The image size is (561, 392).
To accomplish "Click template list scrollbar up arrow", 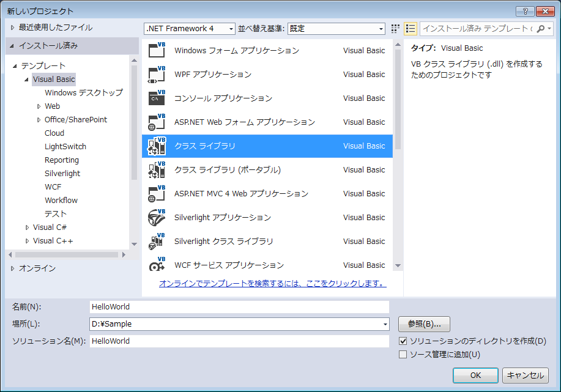I will 398,45.
